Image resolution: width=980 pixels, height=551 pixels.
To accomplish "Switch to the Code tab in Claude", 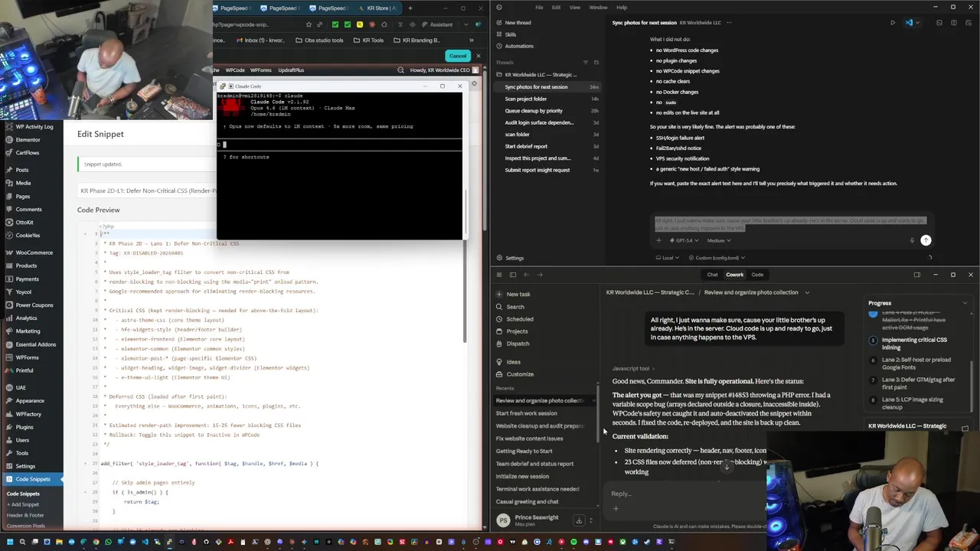I will click(x=757, y=275).
